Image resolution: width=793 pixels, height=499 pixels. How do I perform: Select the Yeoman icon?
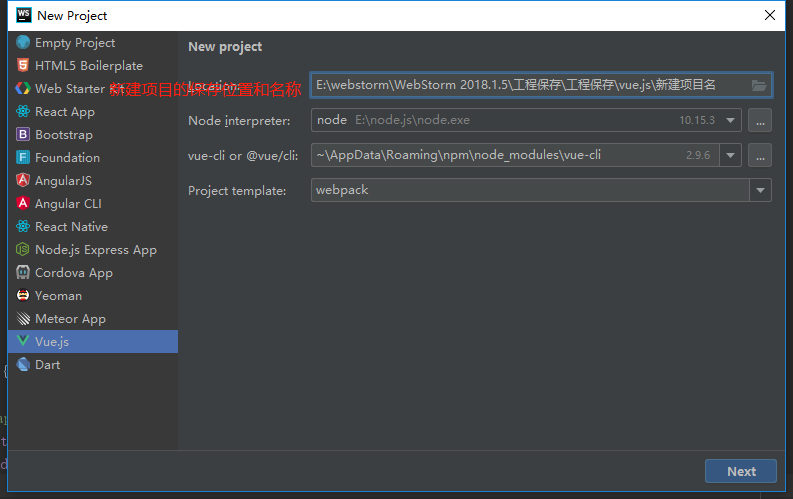click(x=23, y=295)
